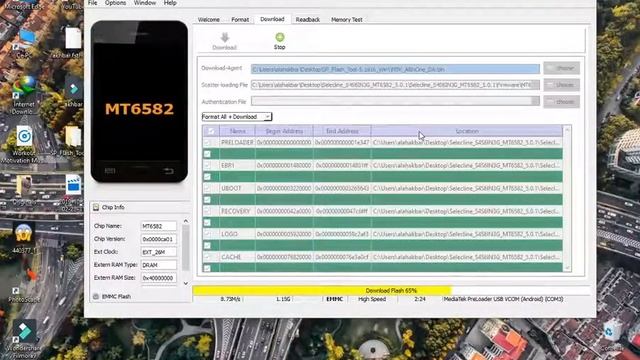
Task: Toggle the select-all header checkbox
Action: [x=211, y=131]
